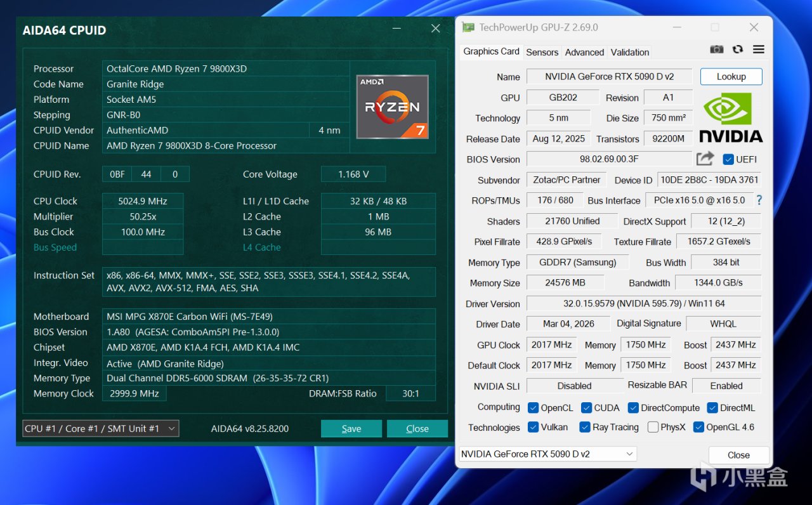Click the Close button in AIDA64 CPUID

[x=417, y=428]
